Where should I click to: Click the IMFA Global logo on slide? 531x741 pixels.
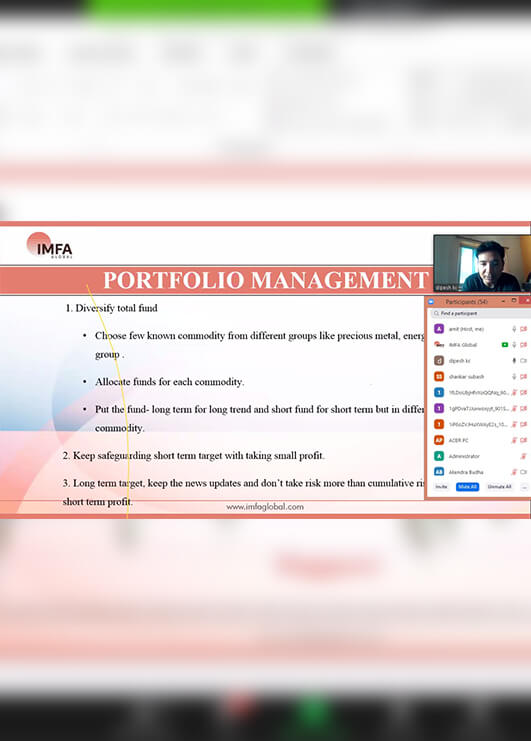click(50, 245)
